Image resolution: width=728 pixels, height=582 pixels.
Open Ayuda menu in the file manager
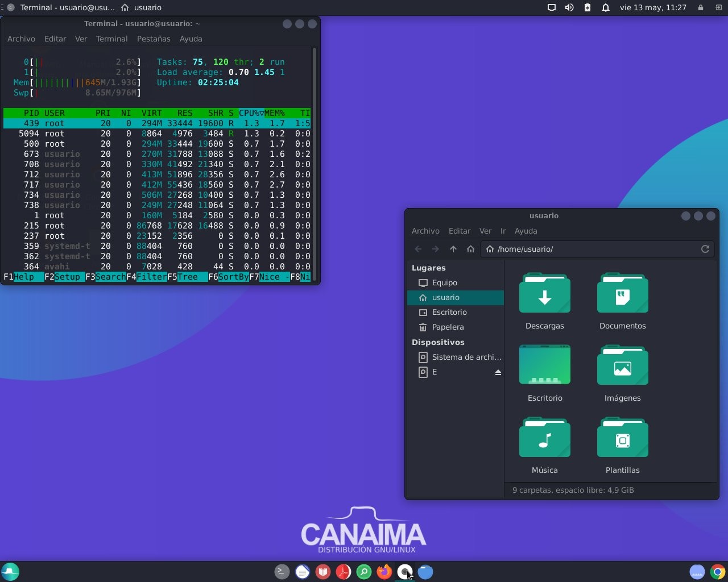[526, 231]
